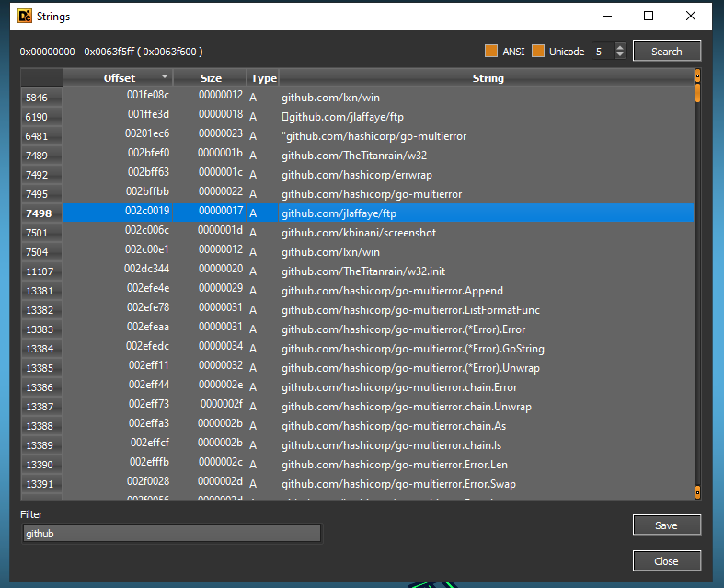724x588 pixels.
Task: Click row header 13384
Action: [41, 349]
